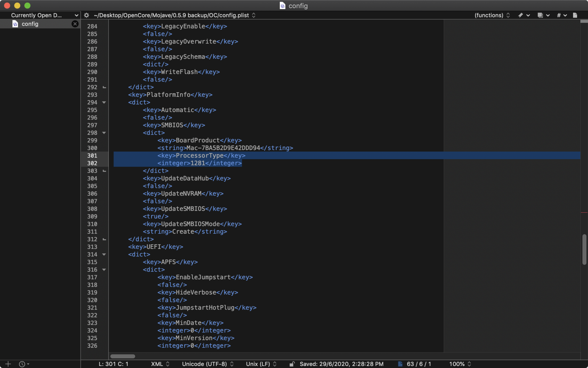The width and height of the screenshot is (588, 368).
Task: Collapse the UEFI dict fold at line 314
Action: 104,254
